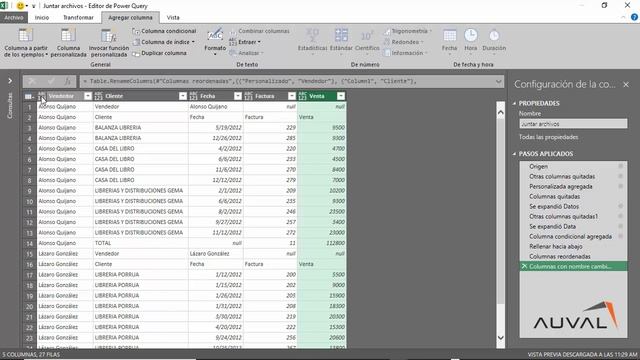This screenshot has height=360, width=640.
Task: Open the Archivo tab
Action: [x=14, y=18]
